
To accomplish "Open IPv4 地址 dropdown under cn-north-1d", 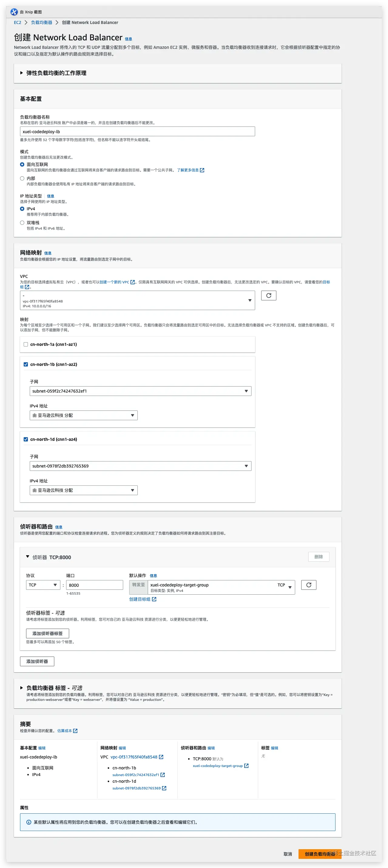I will (x=83, y=490).
